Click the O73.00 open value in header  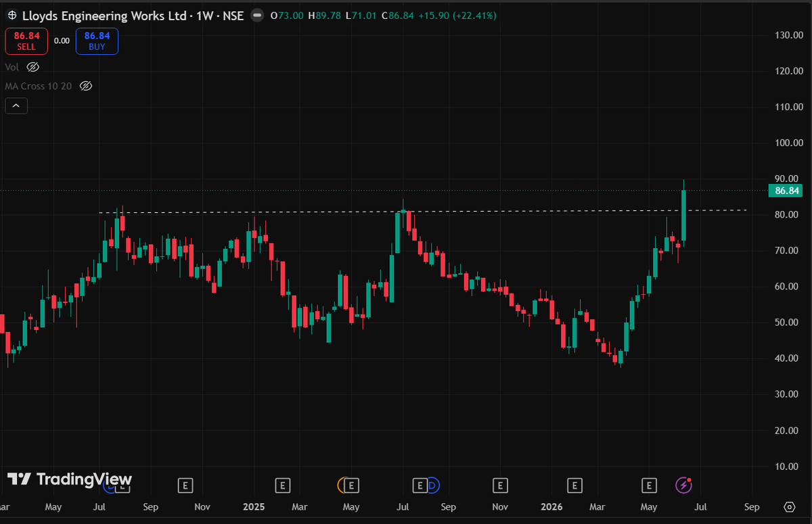click(288, 15)
